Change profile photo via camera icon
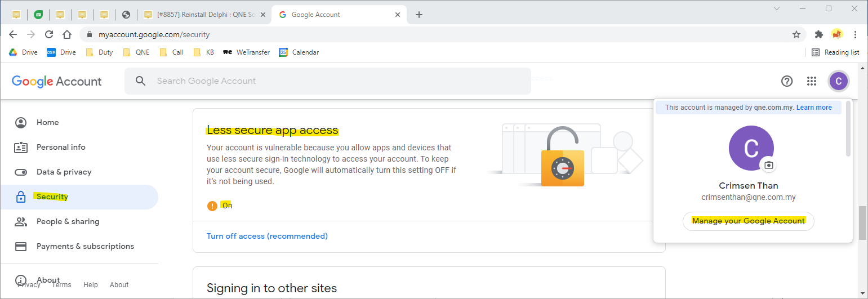 click(769, 166)
